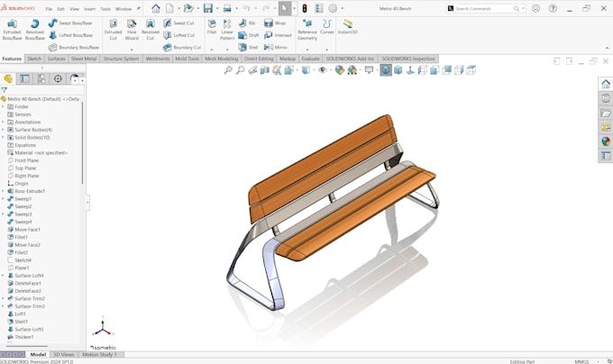
Task: Open the Motion Study 1 tab
Action: point(100,354)
